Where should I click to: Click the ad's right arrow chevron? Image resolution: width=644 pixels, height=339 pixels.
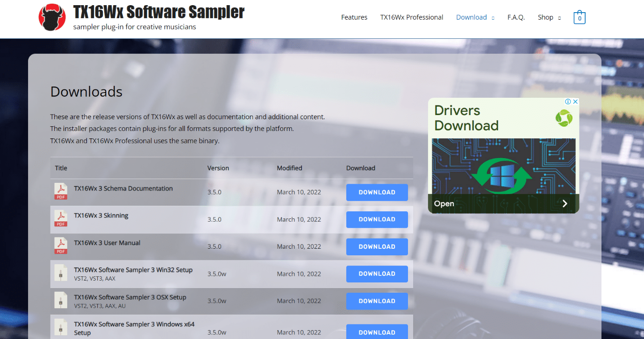pyautogui.click(x=565, y=203)
